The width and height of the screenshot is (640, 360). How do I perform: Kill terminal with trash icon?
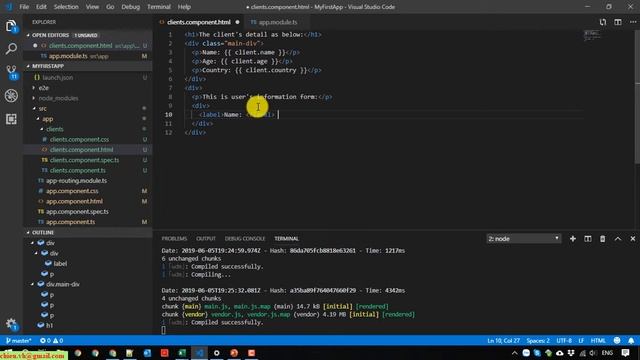click(602, 239)
